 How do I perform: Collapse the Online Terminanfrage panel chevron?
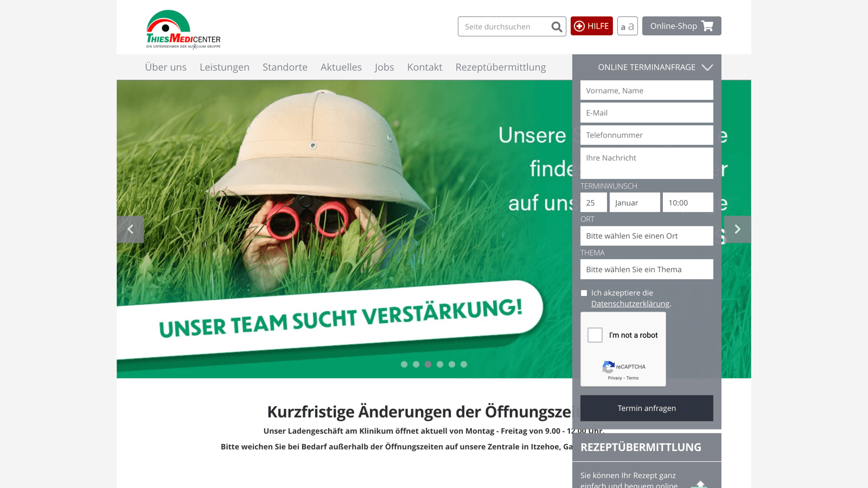click(707, 67)
